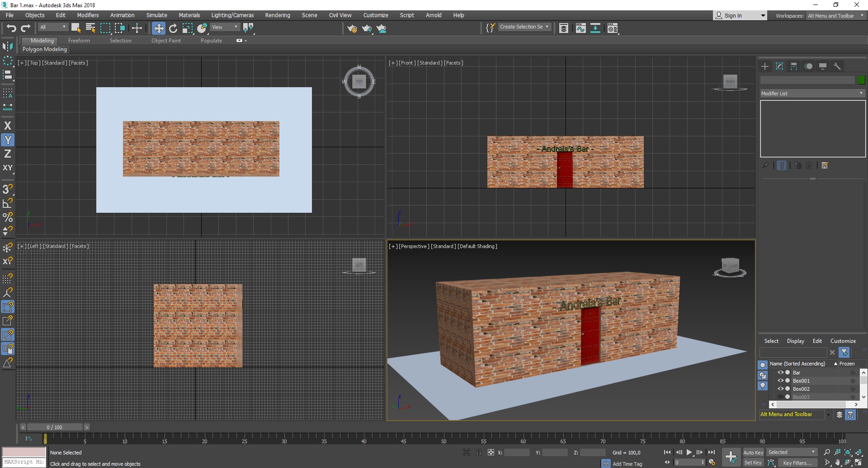Image resolution: width=868 pixels, height=468 pixels.
Task: Open the Sign In dropdown arrow
Action: click(x=763, y=16)
